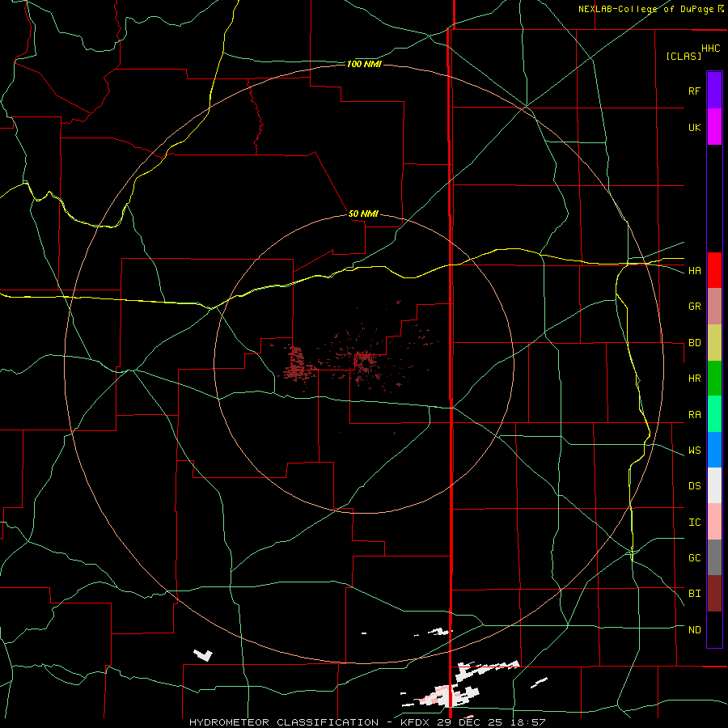Click the 100 NMI range ring label

(364, 64)
